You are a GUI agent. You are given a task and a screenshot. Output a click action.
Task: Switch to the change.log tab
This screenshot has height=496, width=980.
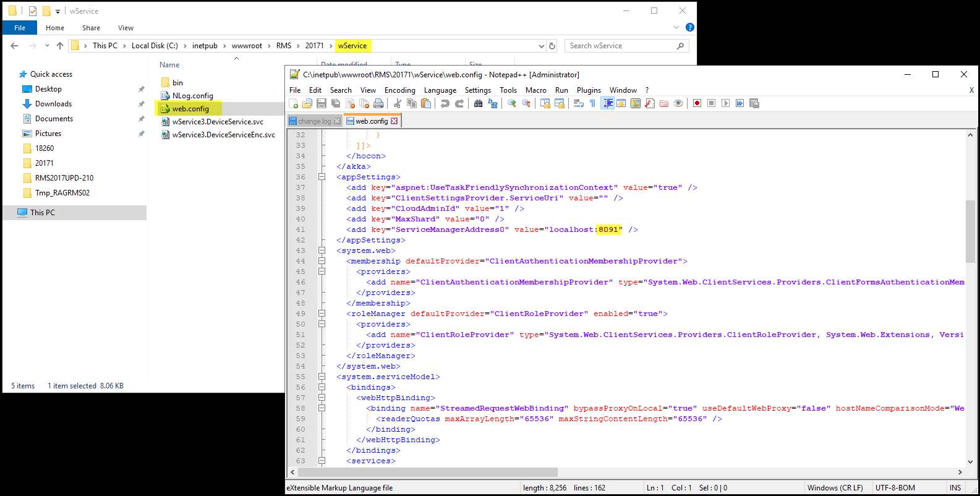(x=315, y=121)
